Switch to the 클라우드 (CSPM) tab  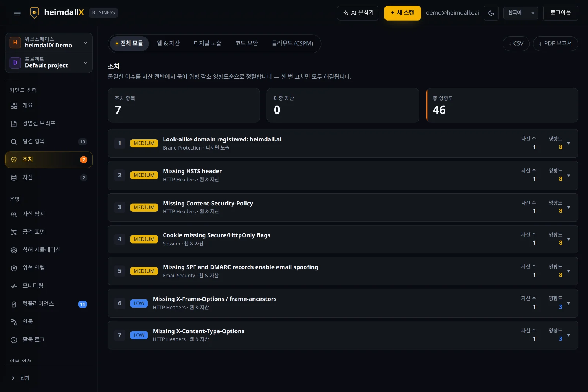[x=292, y=43]
